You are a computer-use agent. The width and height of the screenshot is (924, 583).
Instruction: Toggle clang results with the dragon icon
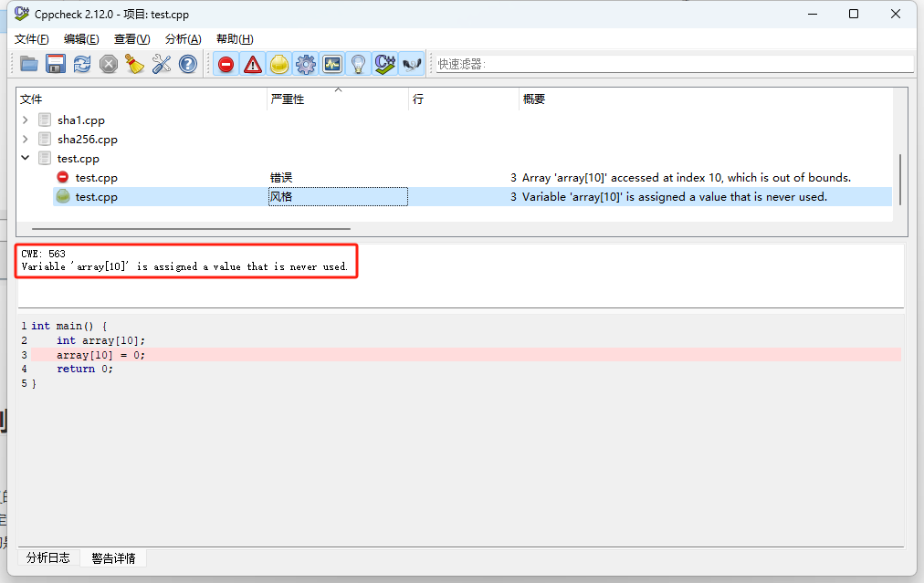(x=412, y=64)
